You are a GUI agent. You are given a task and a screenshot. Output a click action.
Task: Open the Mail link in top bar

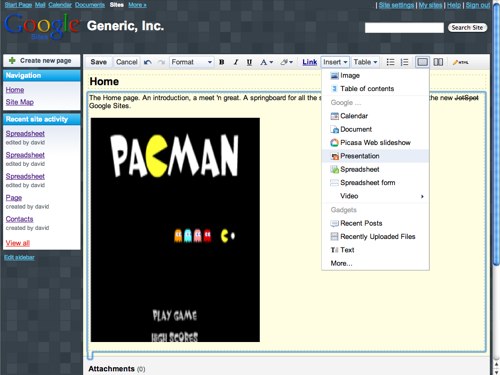40,5
